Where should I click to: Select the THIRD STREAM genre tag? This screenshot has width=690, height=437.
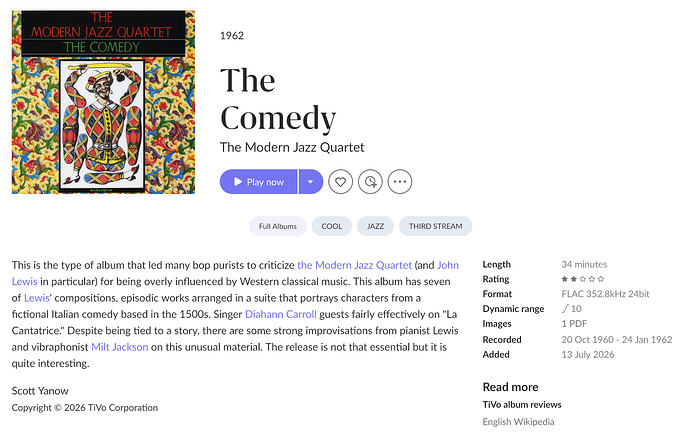click(x=436, y=226)
